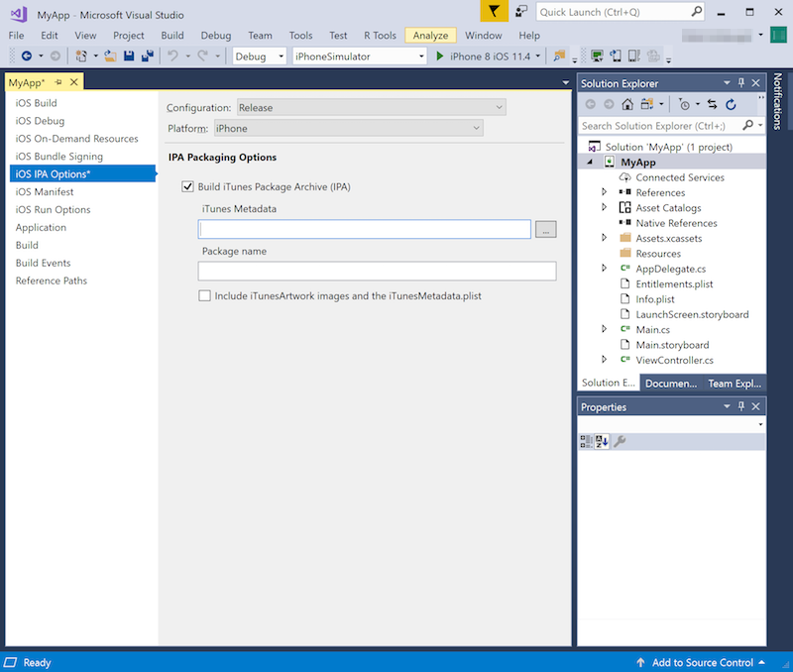Refresh the Solution Explorer
This screenshot has height=672, width=793.
(731, 103)
